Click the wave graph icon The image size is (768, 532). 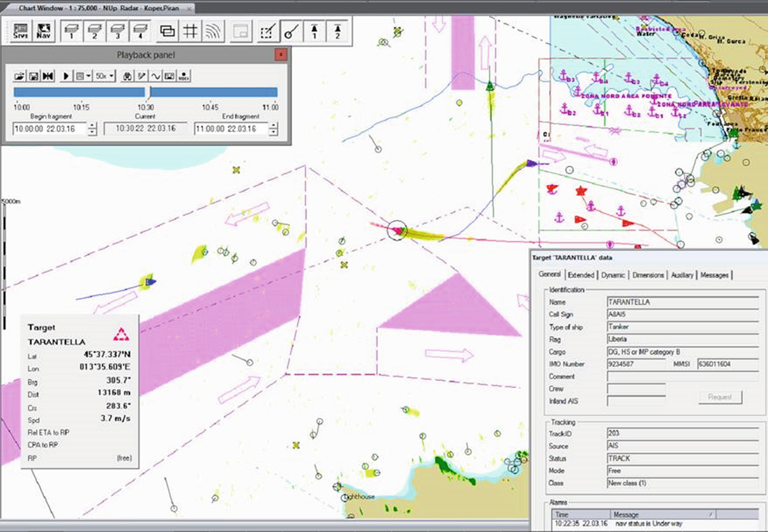(156, 76)
